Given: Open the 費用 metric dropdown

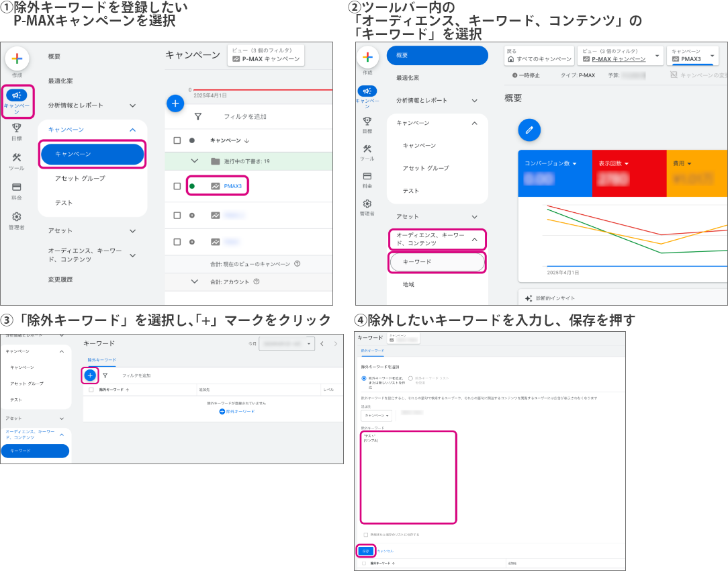Looking at the screenshot, I should pos(689,163).
